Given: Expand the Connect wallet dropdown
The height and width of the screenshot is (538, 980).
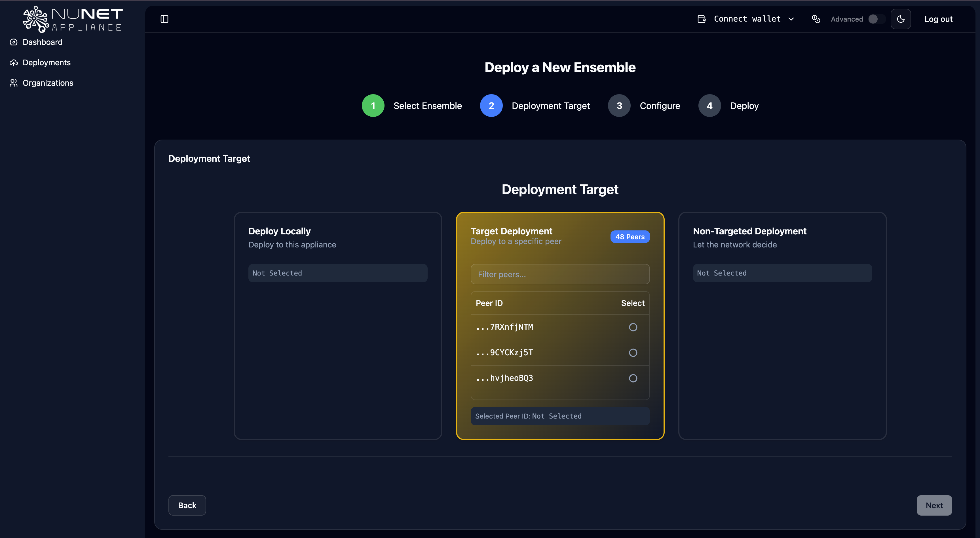Looking at the screenshot, I should point(792,19).
